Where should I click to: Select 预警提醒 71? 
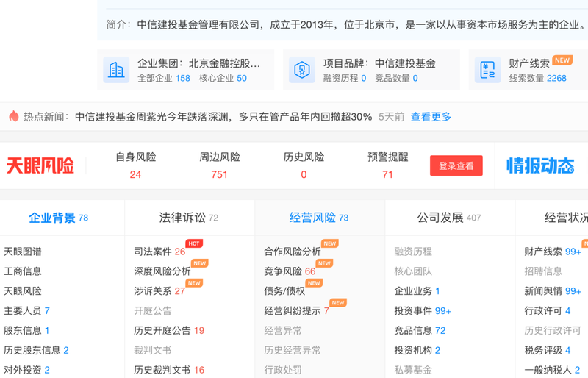388,165
